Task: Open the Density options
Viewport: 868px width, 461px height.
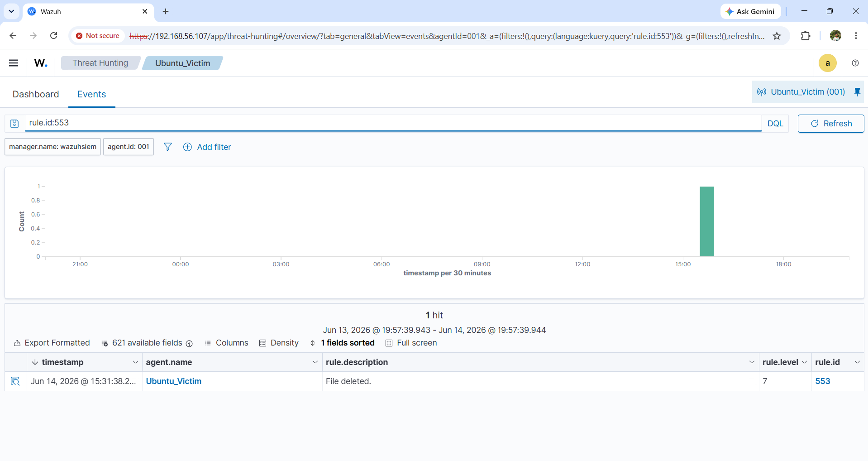Action: pos(279,343)
